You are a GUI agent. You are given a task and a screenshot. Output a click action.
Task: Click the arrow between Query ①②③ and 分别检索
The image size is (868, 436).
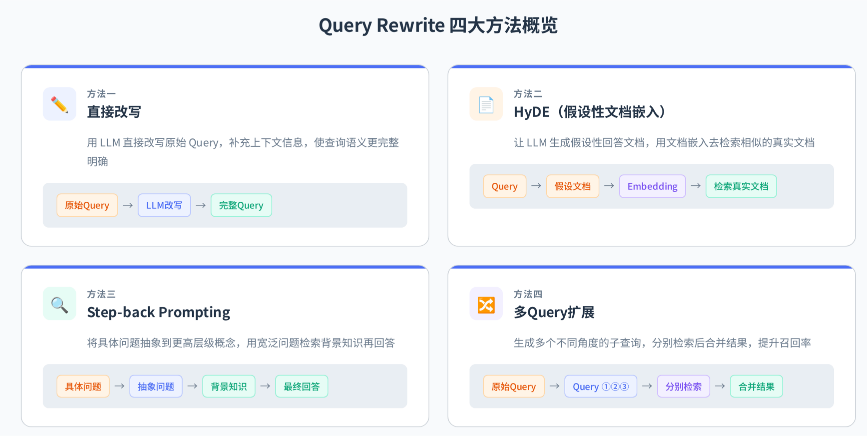(x=647, y=386)
